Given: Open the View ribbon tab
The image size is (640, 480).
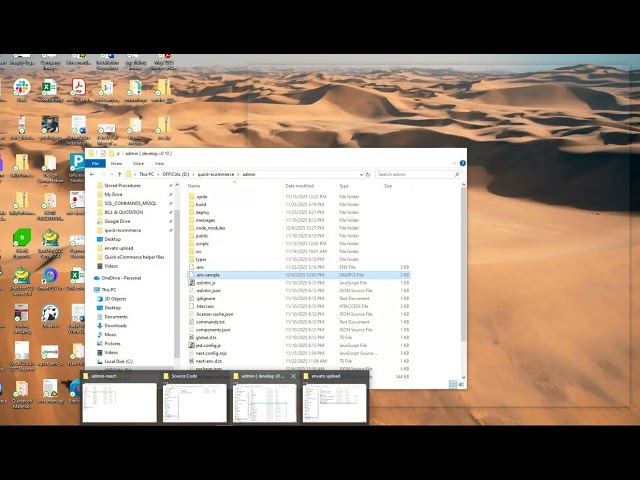Looking at the screenshot, I should pyautogui.click(x=159, y=164).
